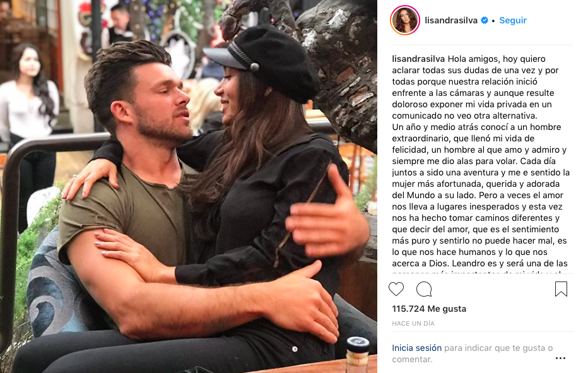Click the Inicia sesión link
Image resolution: width=588 pixels, height=373 pixels.
[x=416, y=348]
